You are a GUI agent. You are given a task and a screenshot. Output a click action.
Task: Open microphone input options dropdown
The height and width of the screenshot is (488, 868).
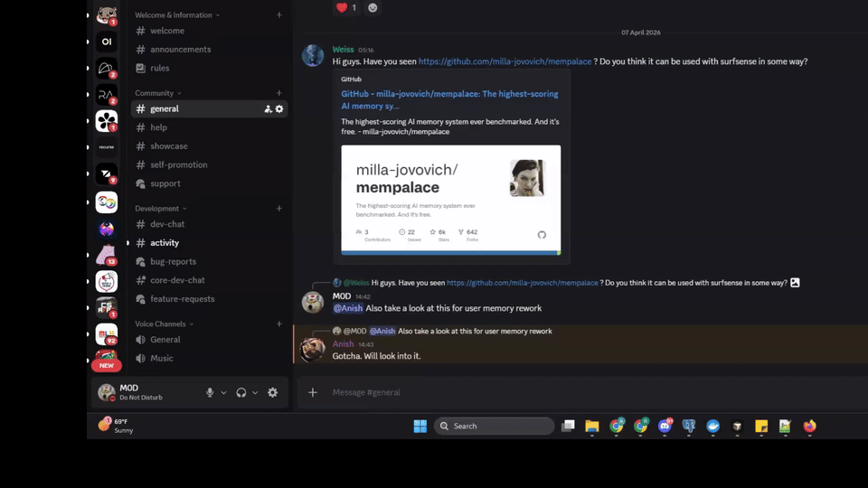(223, 392)
